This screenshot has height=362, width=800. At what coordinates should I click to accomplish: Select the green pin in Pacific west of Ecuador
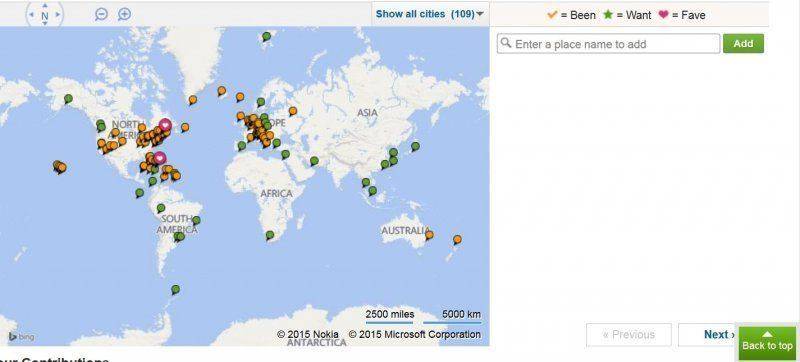point(139,193)
